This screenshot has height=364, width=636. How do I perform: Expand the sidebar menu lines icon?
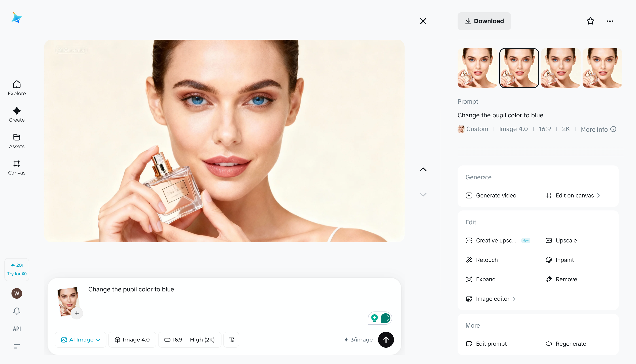point(17,346)
